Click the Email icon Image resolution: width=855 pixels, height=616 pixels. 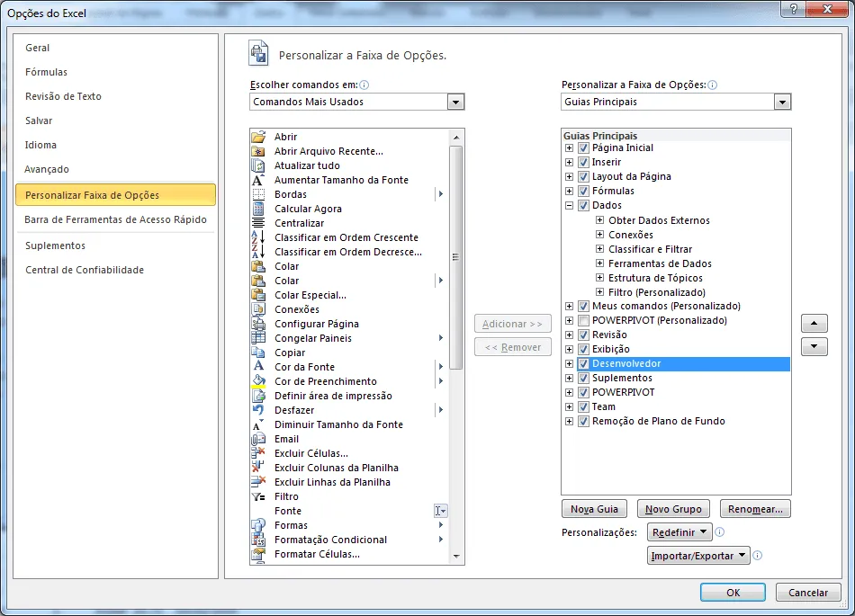tap(258, 439)
